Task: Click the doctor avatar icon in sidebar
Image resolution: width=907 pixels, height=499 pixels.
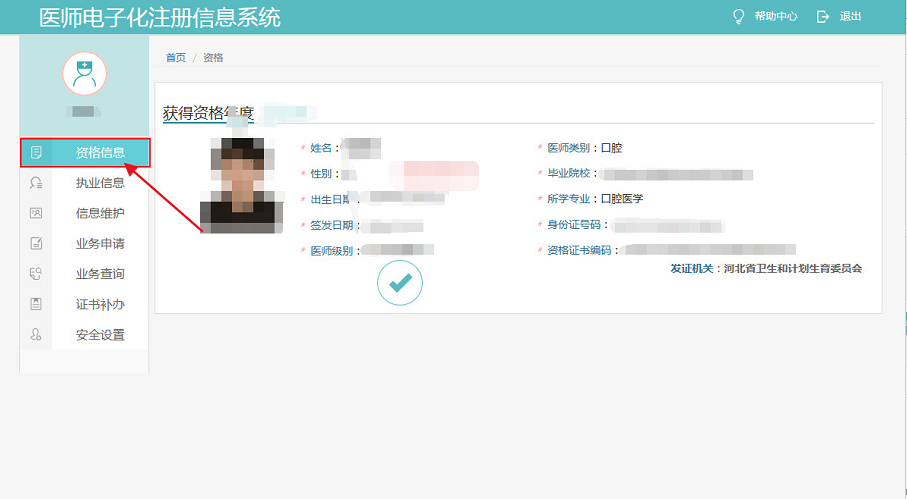Action: (84, 74)
